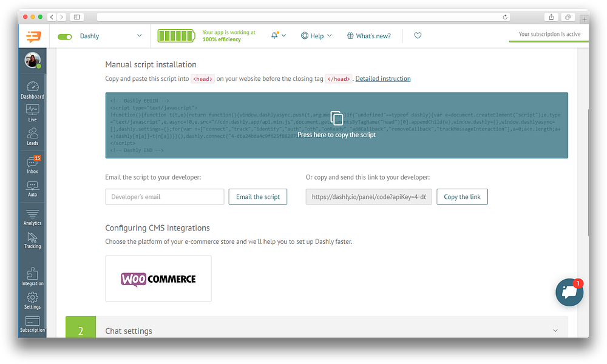Open the Auto messages section
The width and height of the screenshot is (607, 364).
(x=33, y=189)
